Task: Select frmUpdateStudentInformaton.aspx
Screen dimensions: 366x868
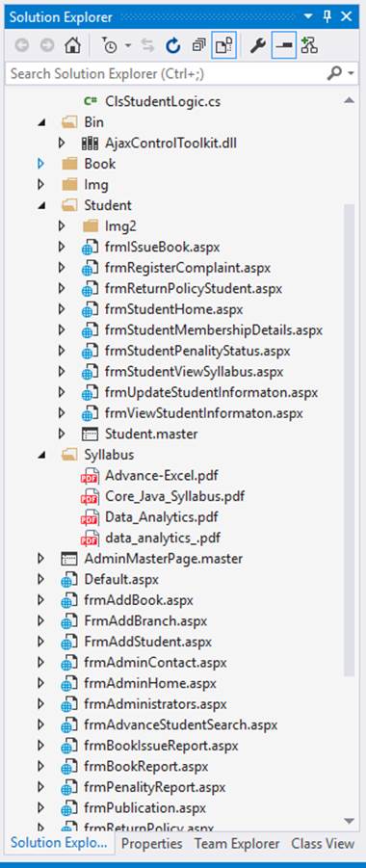Action: click(x=211, y=392)
